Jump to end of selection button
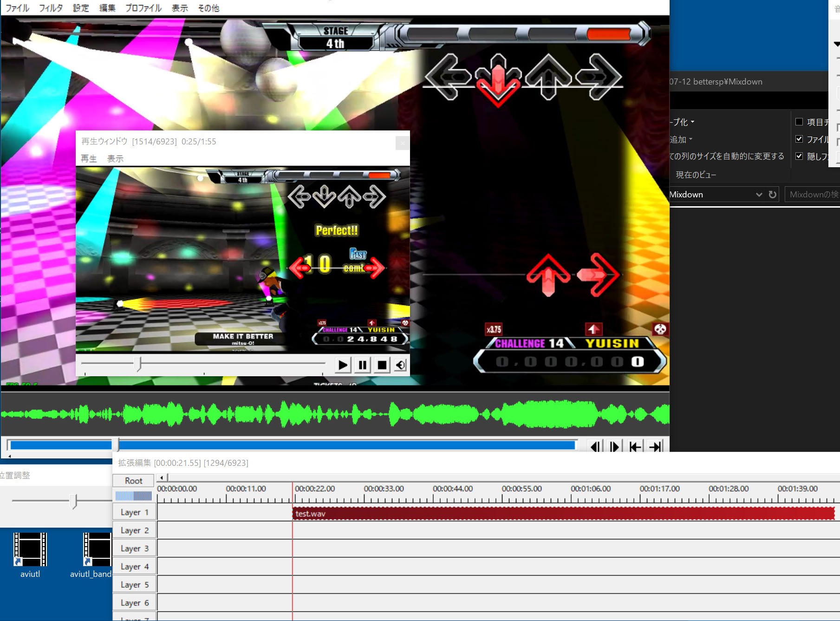 coord(655,446)
